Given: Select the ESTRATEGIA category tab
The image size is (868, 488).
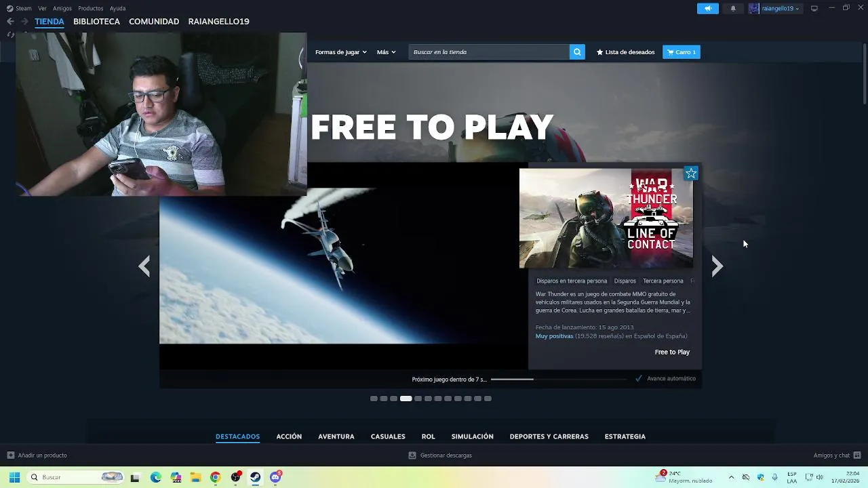Looking at the screenshot, I should (x=625, y=436).
